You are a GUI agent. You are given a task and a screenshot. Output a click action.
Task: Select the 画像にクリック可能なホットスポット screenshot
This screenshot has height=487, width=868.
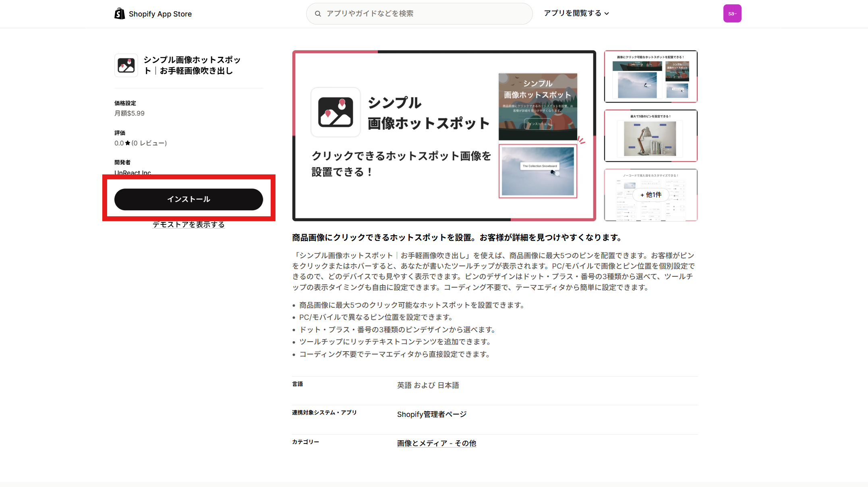[651, 77]
